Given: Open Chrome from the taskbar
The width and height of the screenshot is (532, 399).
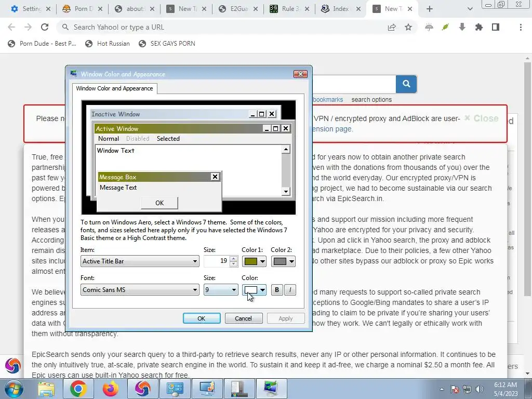Looking at the screenshot, I should (78, 389).
